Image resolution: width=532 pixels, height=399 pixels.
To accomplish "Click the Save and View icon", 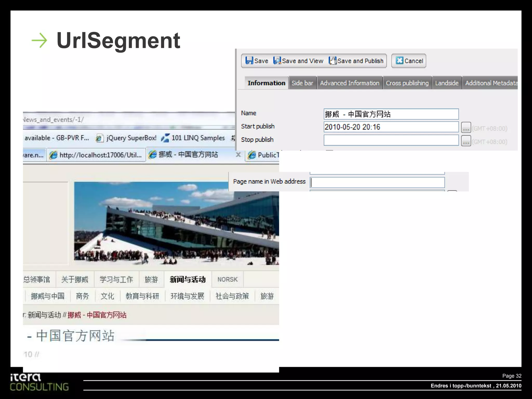I will tap(277, 61).
